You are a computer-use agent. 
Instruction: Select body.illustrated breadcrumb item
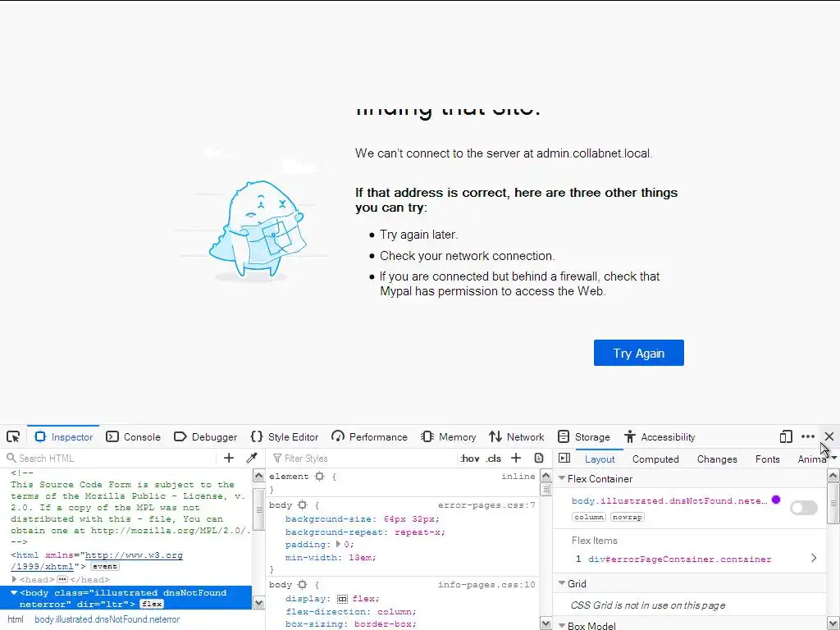(107, 619)
